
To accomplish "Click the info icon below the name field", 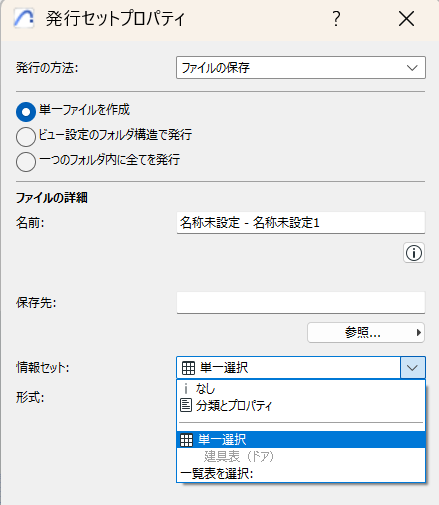I will tap(414, 253).
